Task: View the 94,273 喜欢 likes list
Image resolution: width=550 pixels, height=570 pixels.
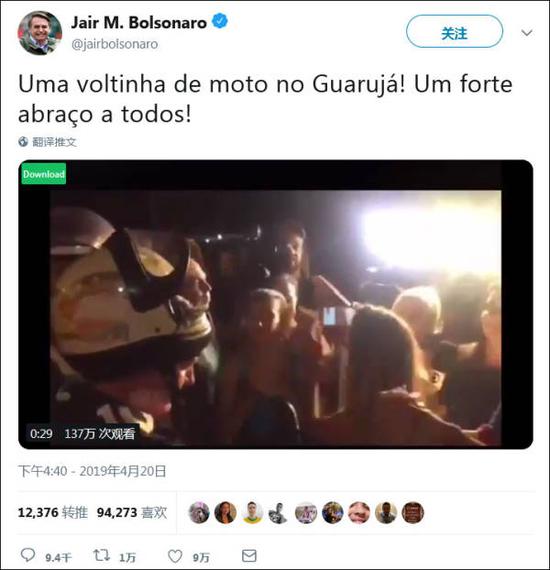Action: tap(132, 513)
